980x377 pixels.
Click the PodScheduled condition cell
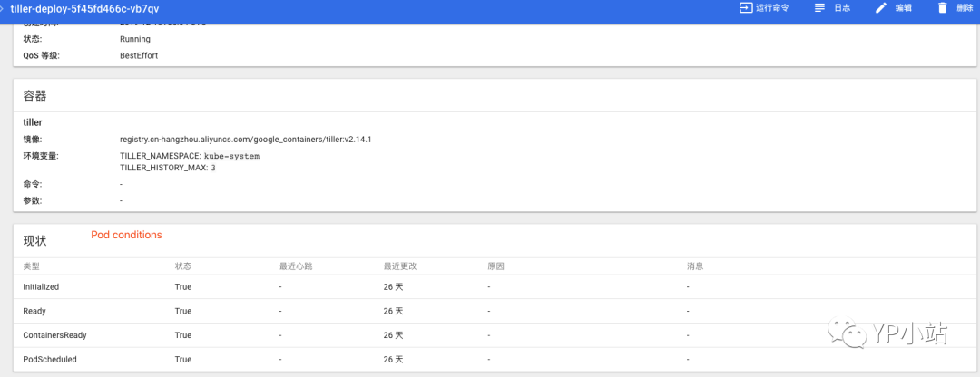click(x=50, y=360)
